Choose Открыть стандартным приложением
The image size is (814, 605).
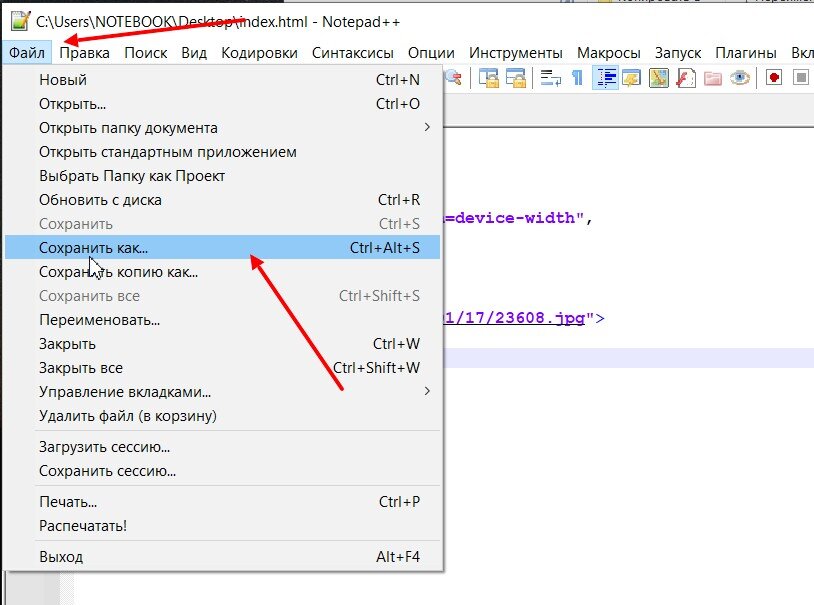click(x=222, y=152)
